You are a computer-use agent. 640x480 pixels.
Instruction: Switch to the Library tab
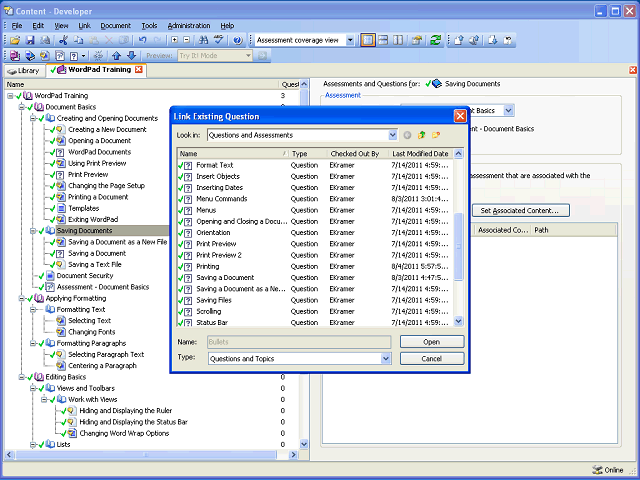tap(23, 70)
